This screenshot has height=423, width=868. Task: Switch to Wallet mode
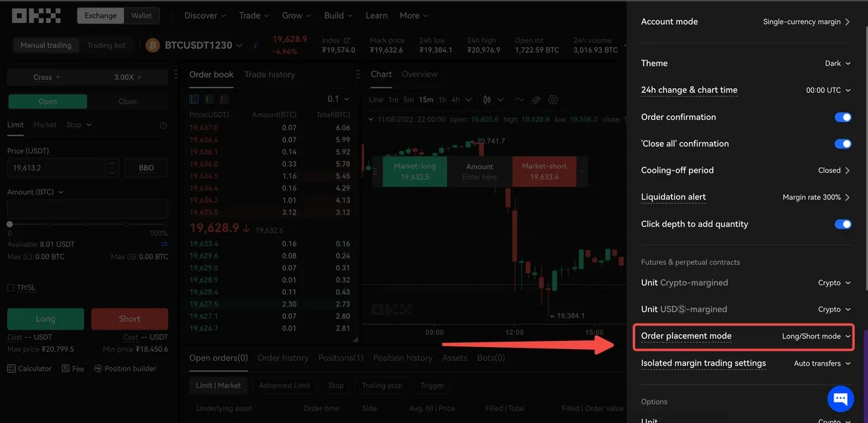click(142, 15)
